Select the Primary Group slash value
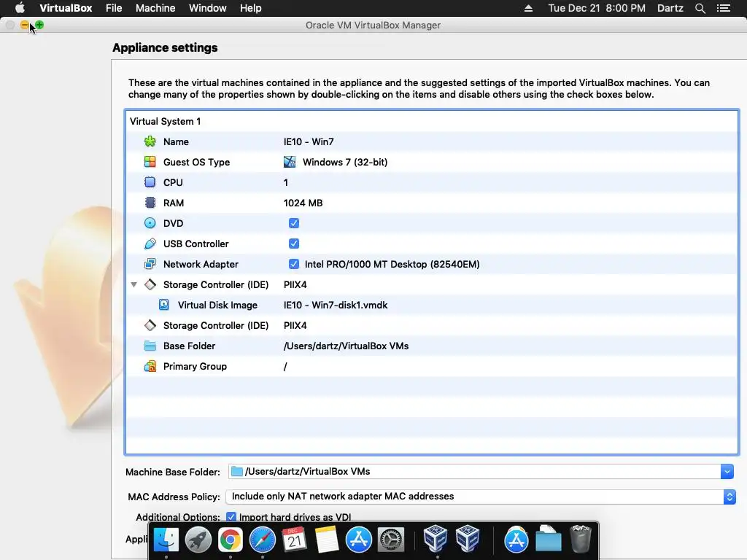 coord(285,366)
